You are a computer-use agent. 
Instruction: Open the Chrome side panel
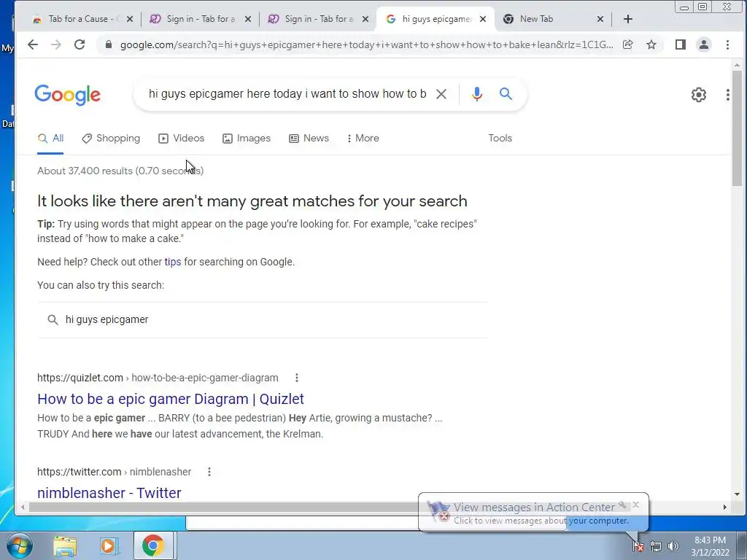(x=681, y=44)
